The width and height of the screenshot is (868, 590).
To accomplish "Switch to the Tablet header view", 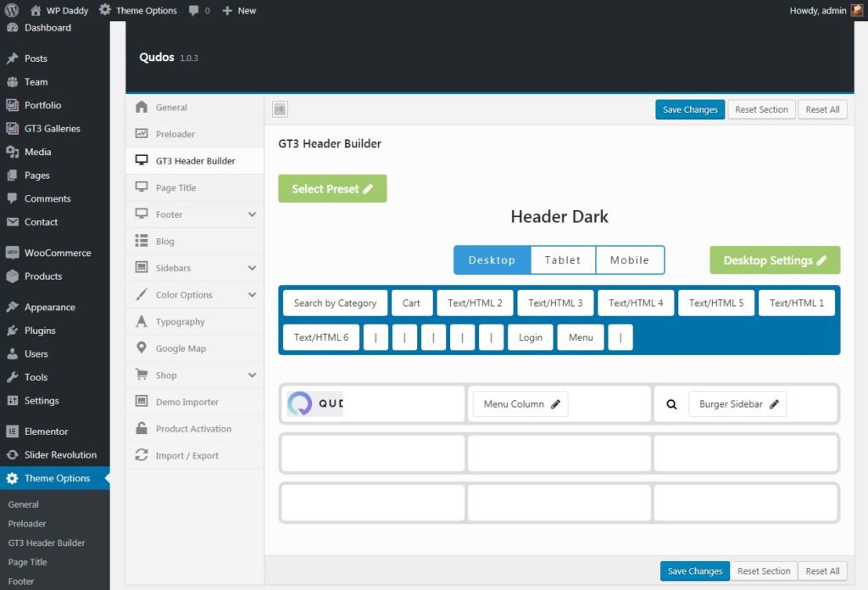I will 563,260.
